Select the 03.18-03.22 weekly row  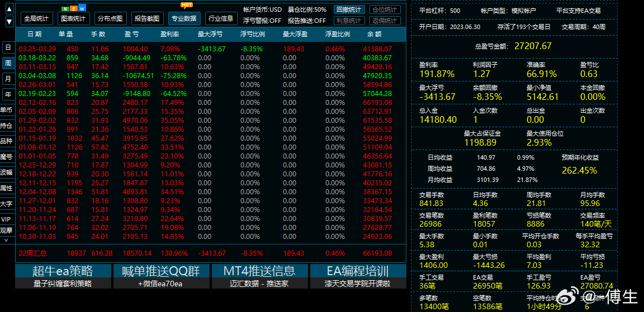37,57
